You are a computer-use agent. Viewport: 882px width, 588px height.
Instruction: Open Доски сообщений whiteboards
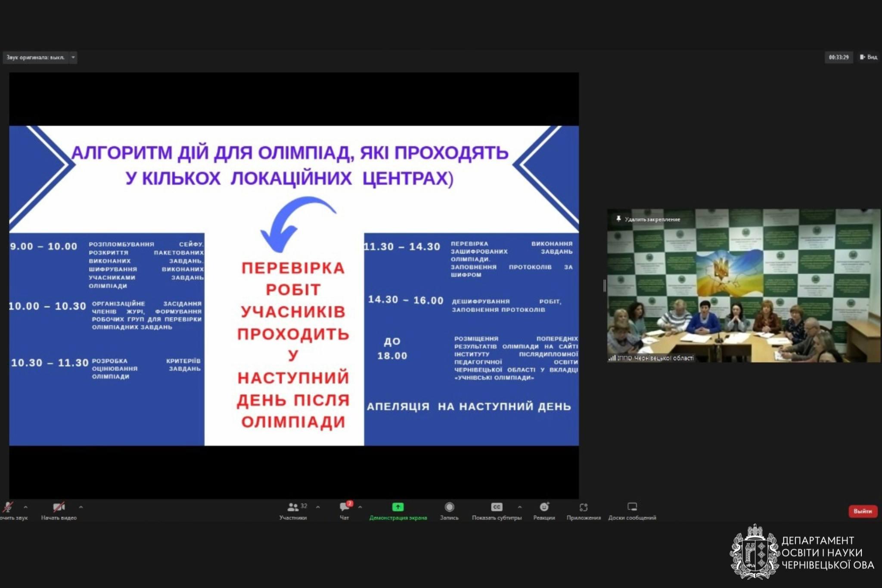[x=632, y=508]
